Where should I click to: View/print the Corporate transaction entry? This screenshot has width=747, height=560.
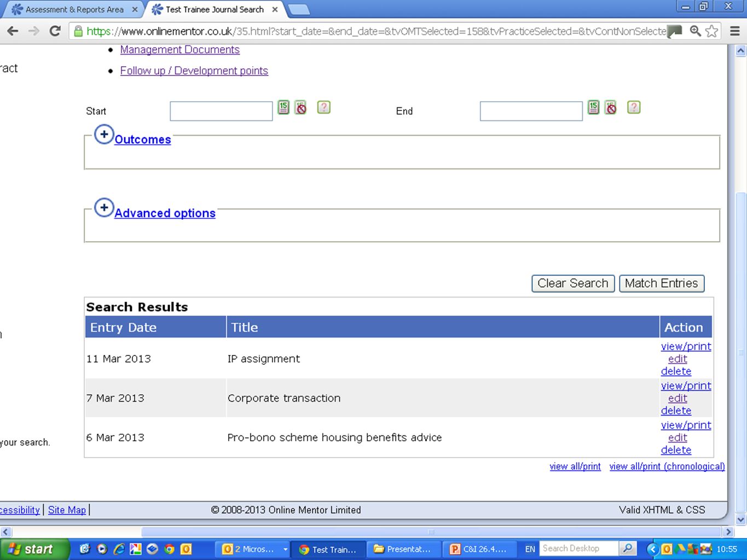[686, 386]
